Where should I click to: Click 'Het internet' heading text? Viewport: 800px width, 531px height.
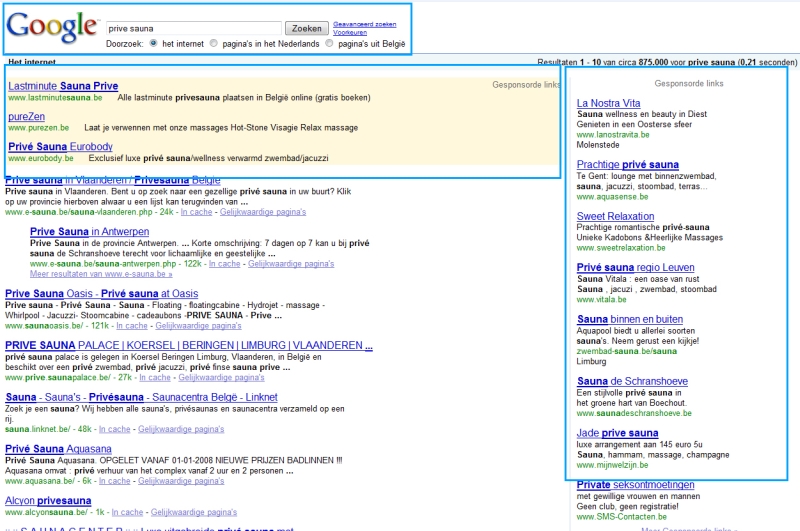pos(32,62)
